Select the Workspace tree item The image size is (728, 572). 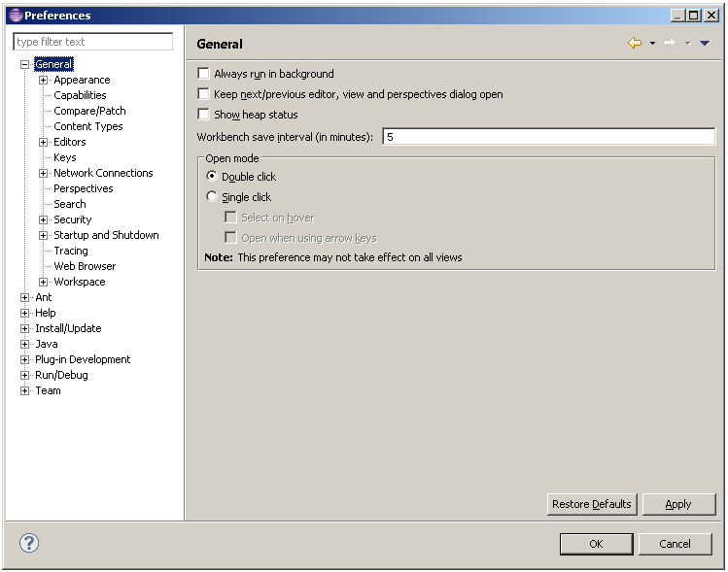pos(80,282)
